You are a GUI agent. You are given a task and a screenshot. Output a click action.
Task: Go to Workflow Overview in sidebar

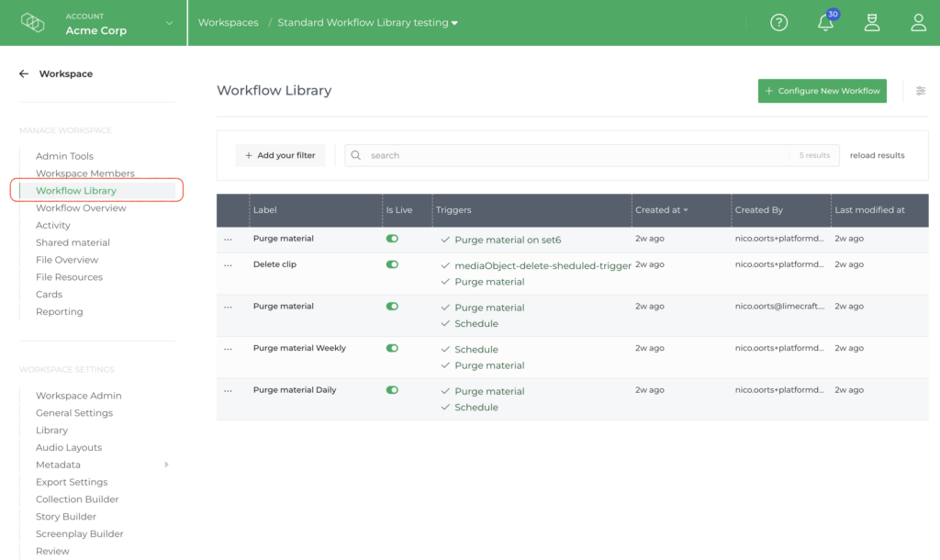(x=81, y=208)
